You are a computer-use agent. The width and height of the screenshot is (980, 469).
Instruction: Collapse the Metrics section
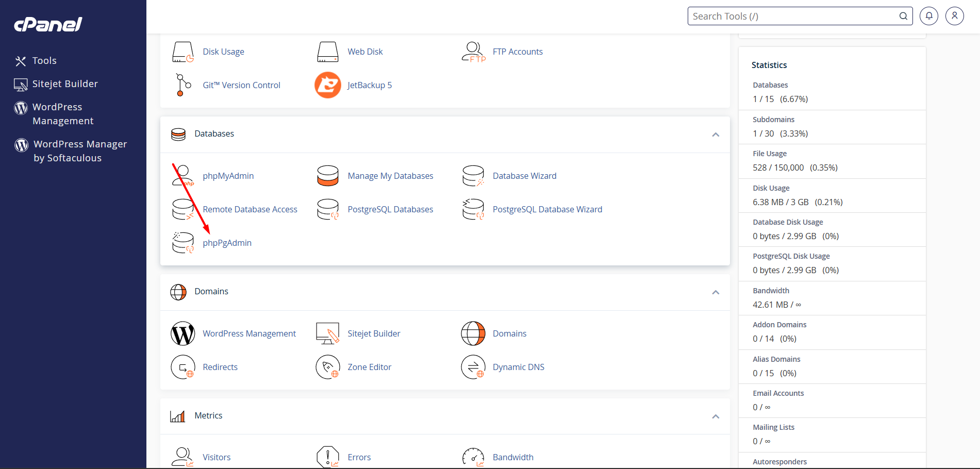[716, 416]
